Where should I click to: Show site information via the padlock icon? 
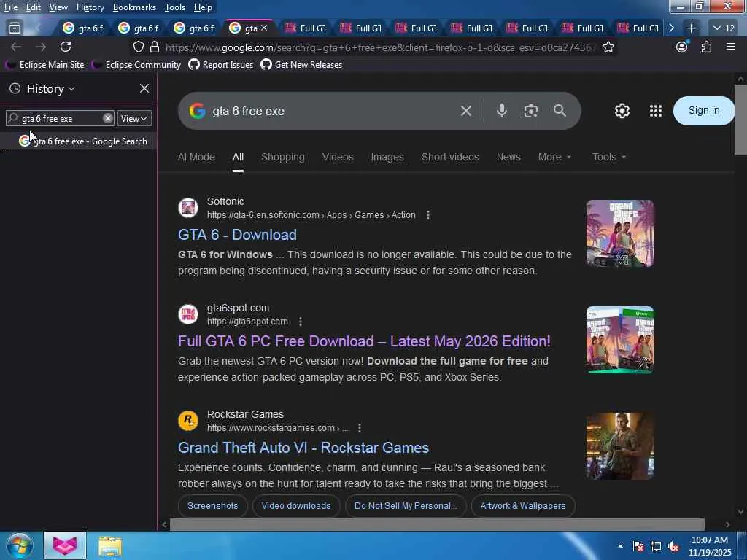pyautogui.click(x=155, y=47)
